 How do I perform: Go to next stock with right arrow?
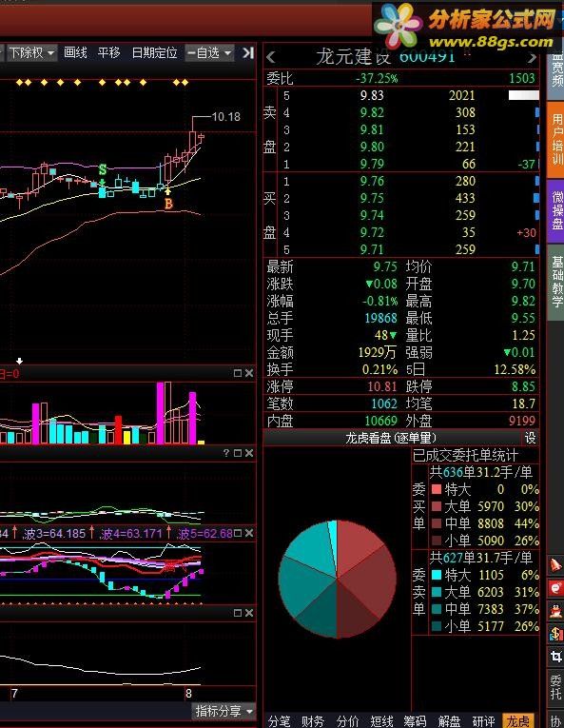tap(532, 58)
